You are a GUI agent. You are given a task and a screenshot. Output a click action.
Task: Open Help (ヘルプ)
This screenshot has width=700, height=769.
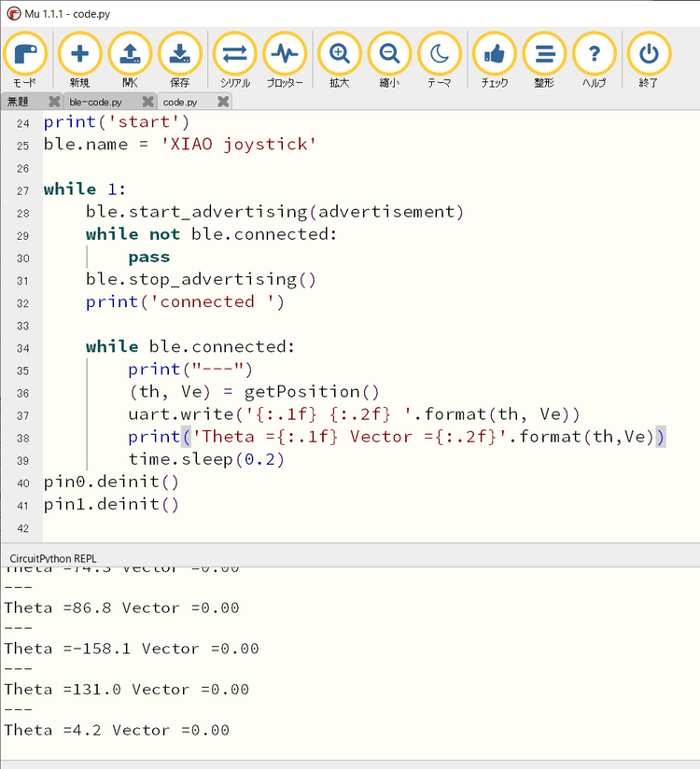click(x=594, y=60)
